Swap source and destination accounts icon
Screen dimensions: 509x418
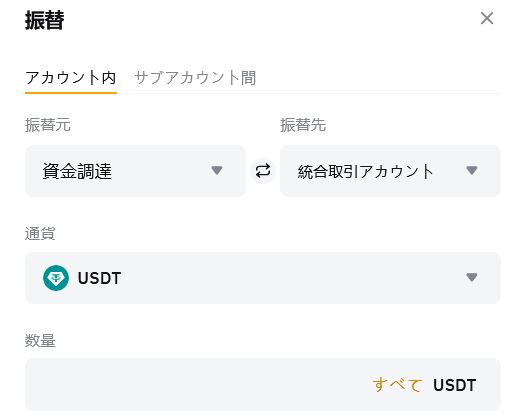click(263, 171)
